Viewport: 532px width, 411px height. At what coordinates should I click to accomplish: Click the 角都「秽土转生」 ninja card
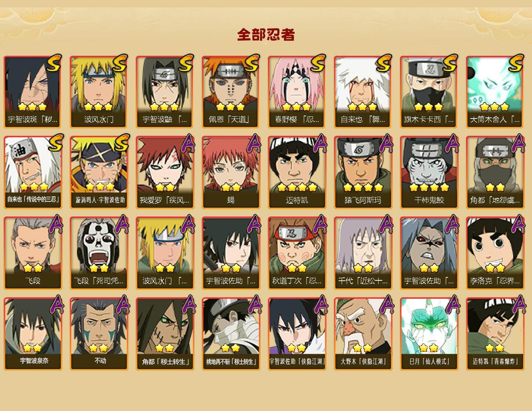pyautogui.click(x=165, y=334)
